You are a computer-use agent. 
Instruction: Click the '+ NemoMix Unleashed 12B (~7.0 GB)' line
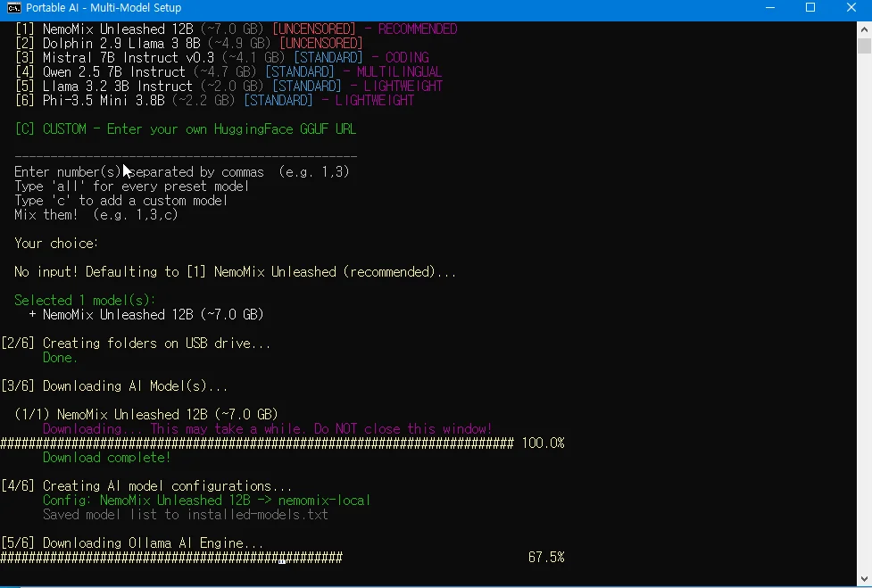point(145,315)
